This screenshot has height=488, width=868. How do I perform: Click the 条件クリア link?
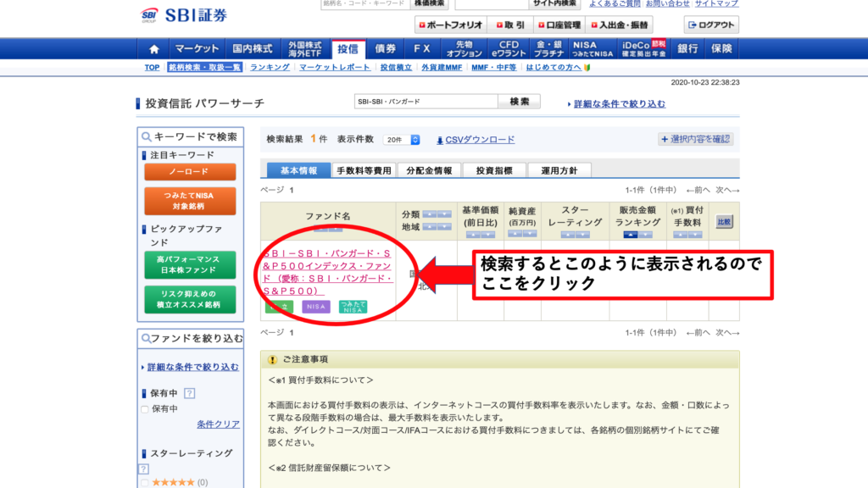click(x=218, y=424)
